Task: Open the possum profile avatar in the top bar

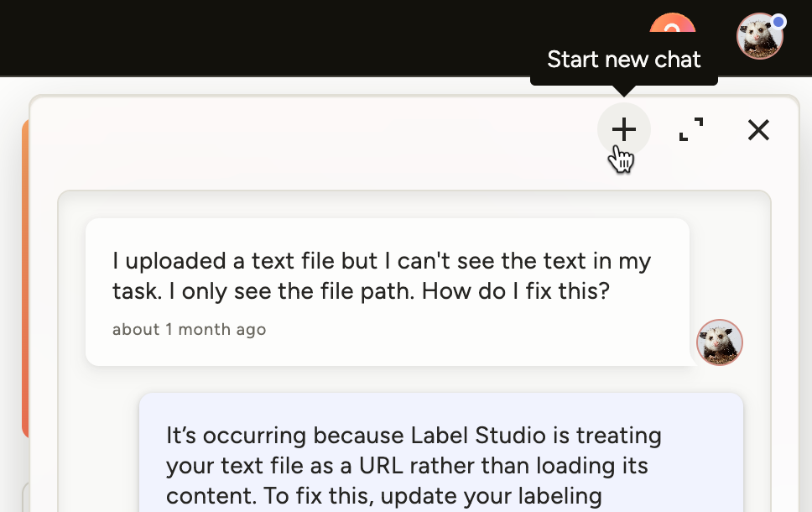Action: click(759, 36)
